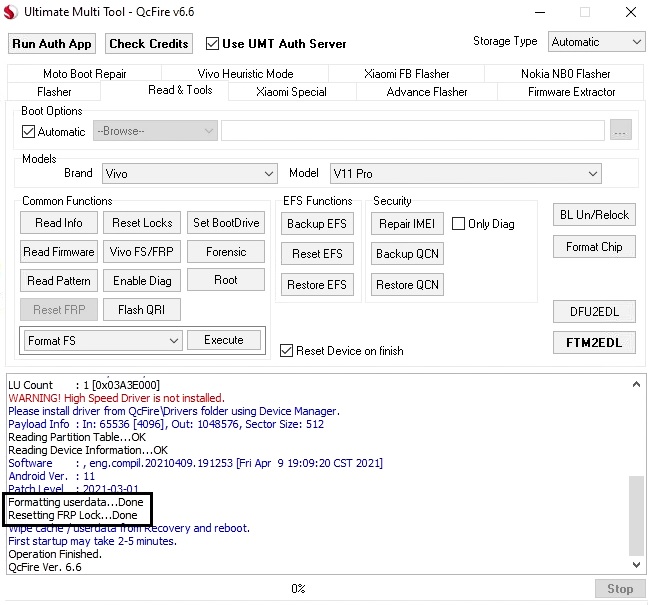The width and height of the screenshot is (654, 605).
Task: Click the Restore QCN button
Action: coord(407,285)
